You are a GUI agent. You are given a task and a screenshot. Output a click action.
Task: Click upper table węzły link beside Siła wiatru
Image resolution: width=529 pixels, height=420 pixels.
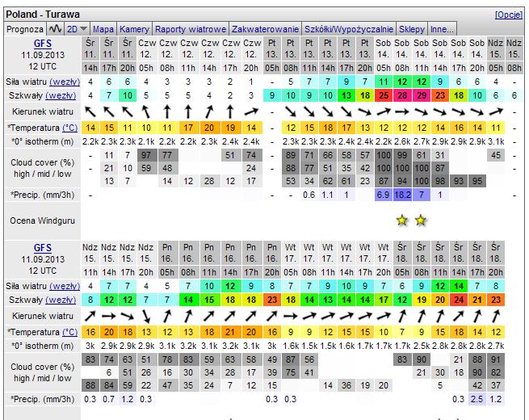[65, 82]
